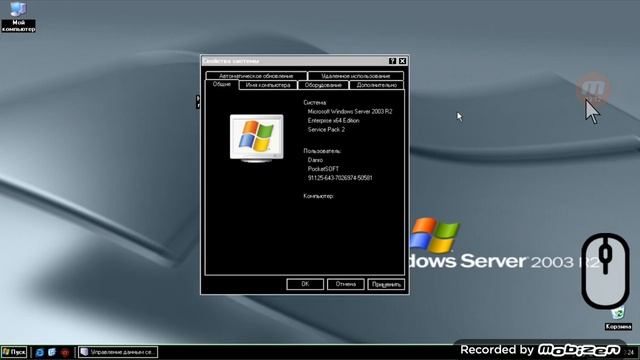Open the Дополнительно tab

point(377,85)
